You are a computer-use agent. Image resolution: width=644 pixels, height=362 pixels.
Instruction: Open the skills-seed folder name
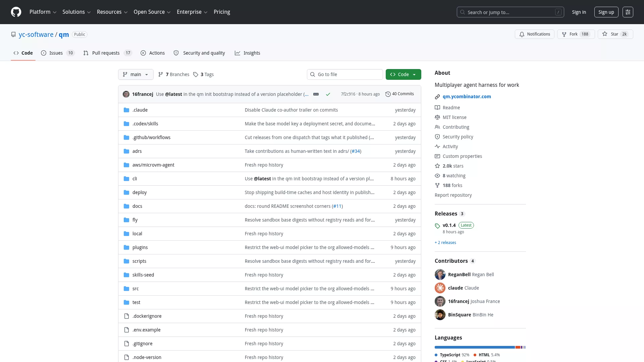143,275
